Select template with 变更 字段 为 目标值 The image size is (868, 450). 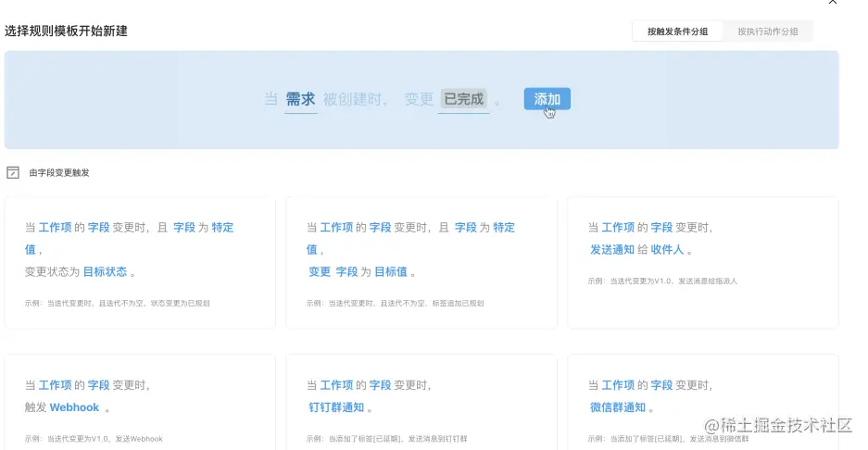click(x=421, y=263)
